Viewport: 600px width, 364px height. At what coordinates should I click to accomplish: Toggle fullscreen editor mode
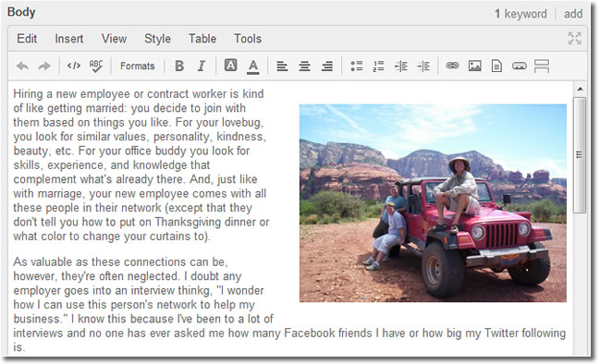click(574, 38)
